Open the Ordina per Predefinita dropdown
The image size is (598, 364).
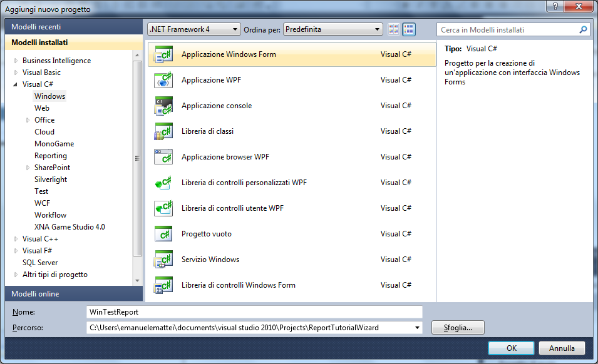(x=333, y=29)
